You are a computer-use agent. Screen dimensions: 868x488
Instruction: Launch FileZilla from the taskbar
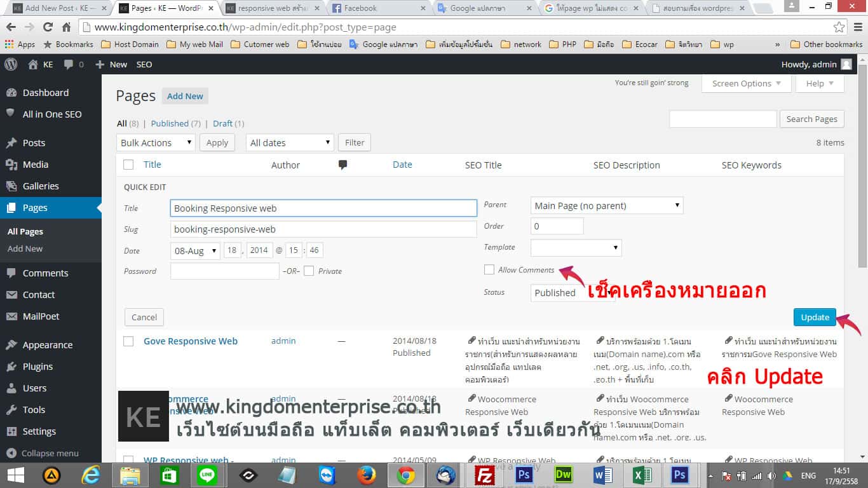click(485, 475)
